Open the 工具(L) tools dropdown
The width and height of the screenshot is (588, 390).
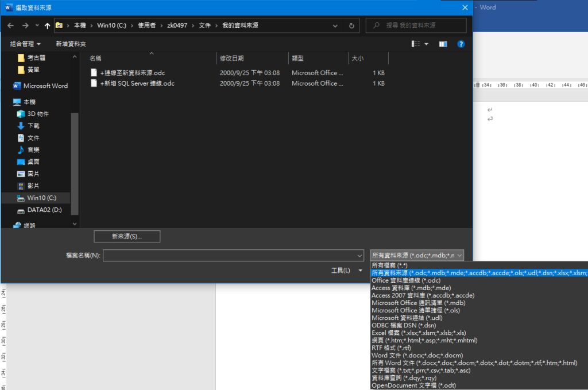coord(347,271)
